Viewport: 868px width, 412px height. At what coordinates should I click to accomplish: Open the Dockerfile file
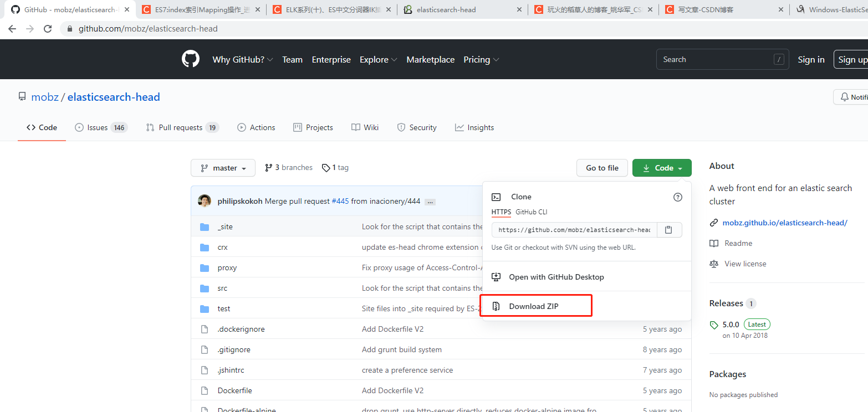235,390
